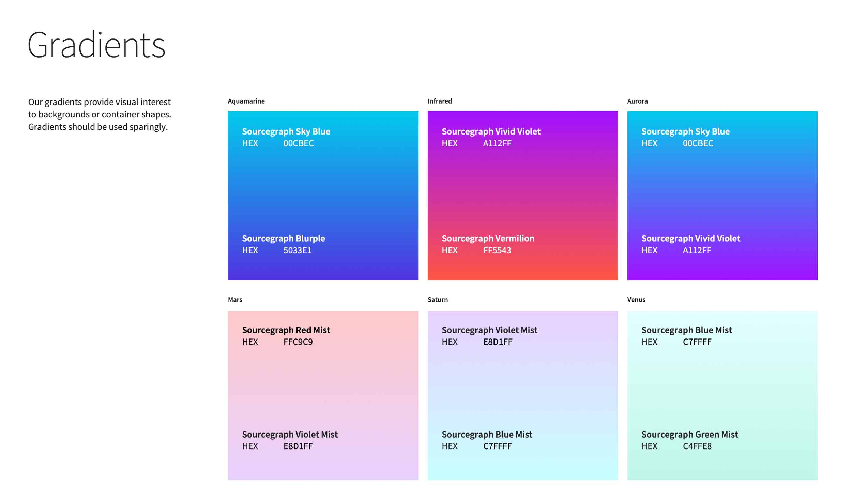Click hex value C4FFE8 in Venus
Screen dimensions: 852x504
(697, 446)
